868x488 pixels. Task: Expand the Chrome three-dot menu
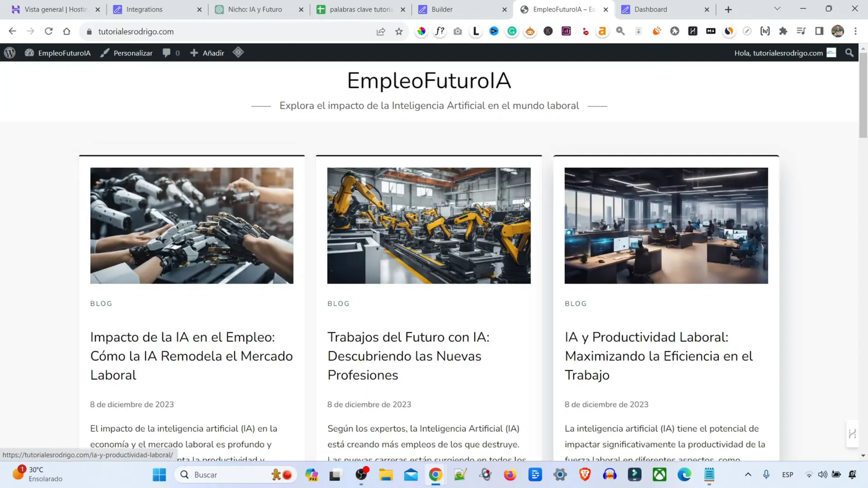[856, 31]
